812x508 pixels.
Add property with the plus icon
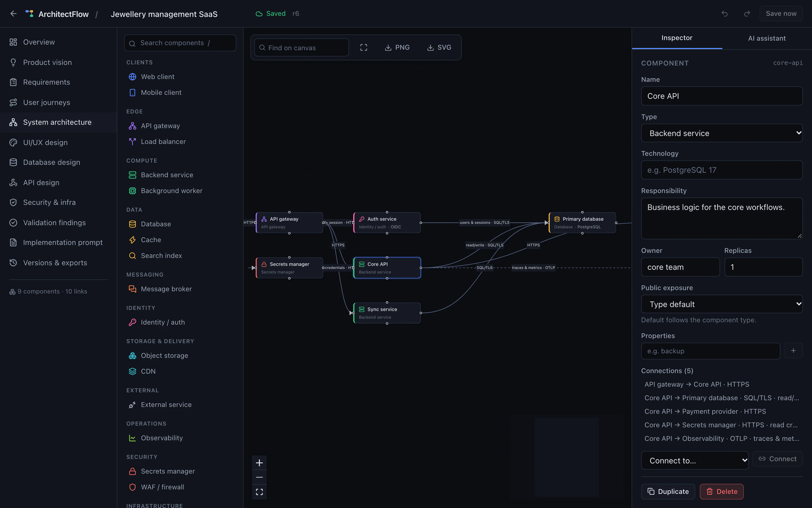pyautogui.click(x=793, y=351)
